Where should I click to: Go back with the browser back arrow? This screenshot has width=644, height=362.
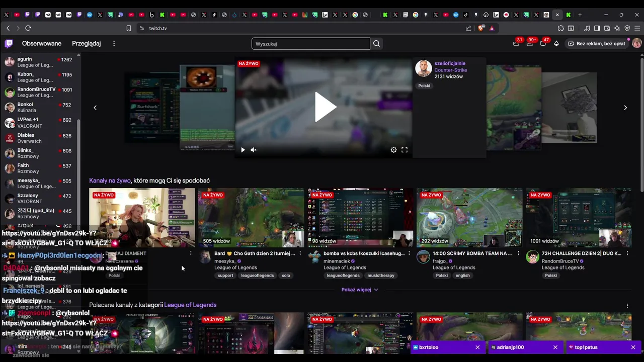pyautogui.click(x=8, y=28)
